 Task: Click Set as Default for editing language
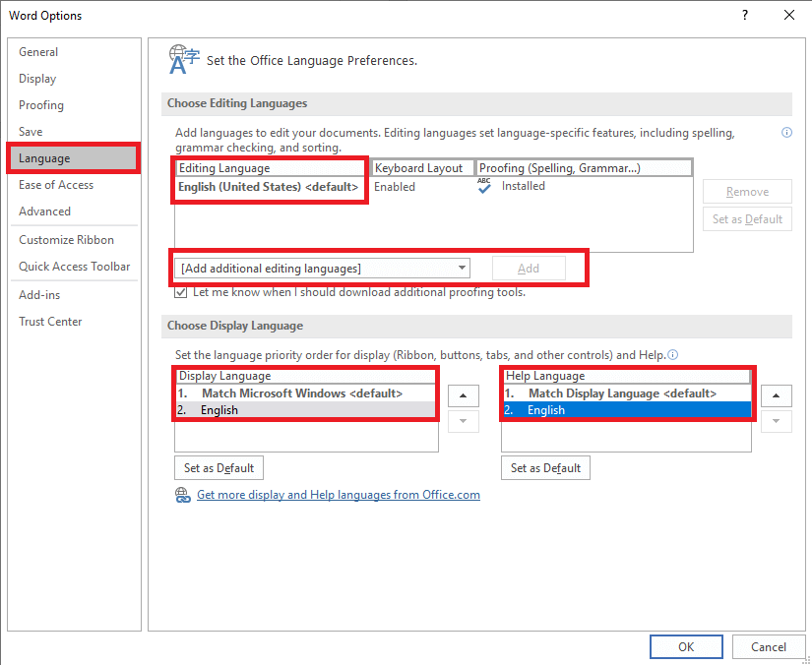[747, 219]
